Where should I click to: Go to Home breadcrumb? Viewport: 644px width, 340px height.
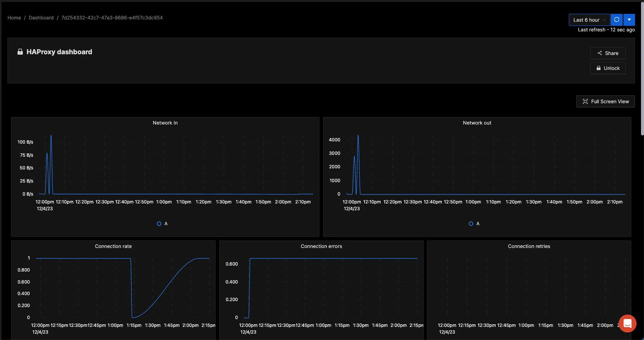[14, 18]
